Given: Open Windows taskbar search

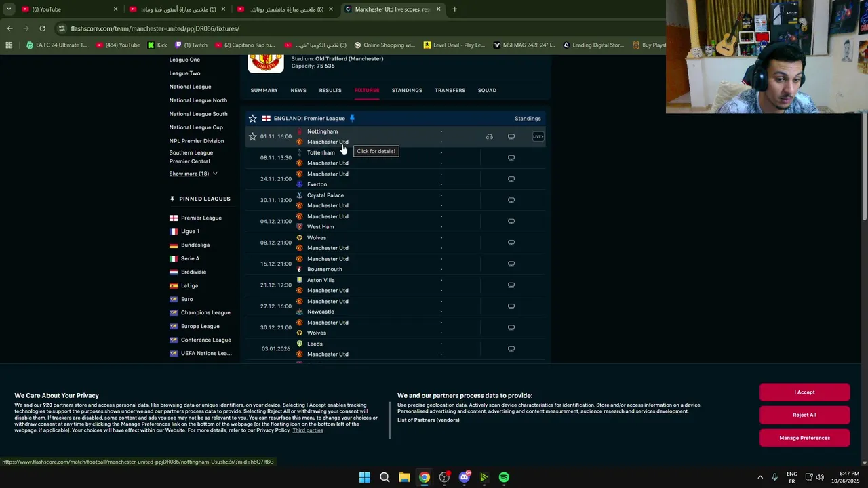Looking at the screenshot, I should tap(384, 477).
